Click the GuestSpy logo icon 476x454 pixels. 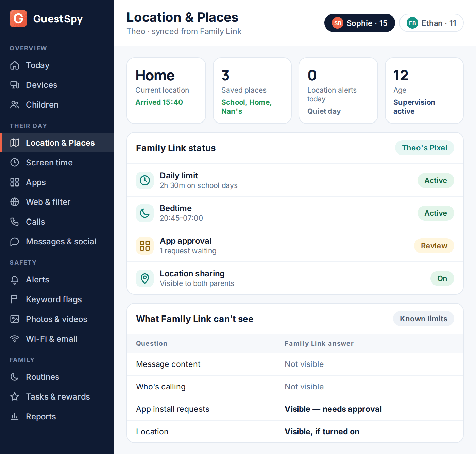18,18
